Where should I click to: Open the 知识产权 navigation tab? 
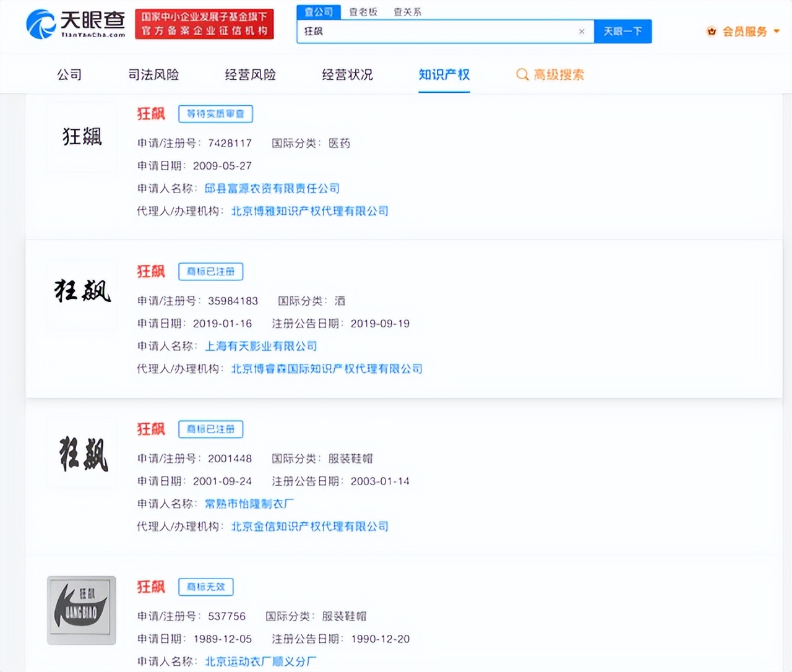coord(444,75)
